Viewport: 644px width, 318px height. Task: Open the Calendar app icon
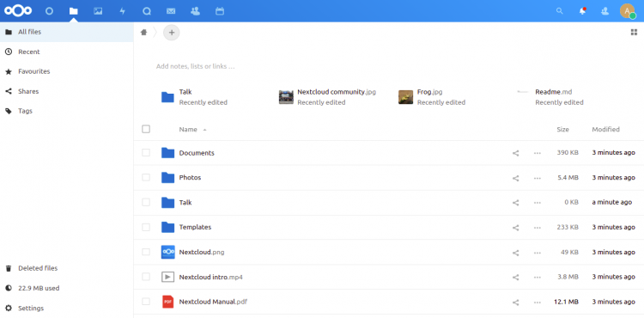click(220, 11)
